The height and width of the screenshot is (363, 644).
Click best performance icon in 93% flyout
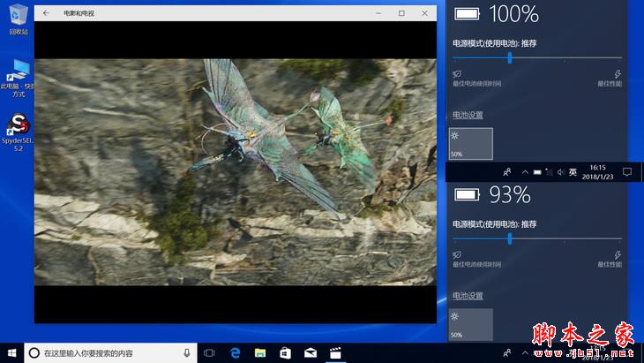point(618,255)
